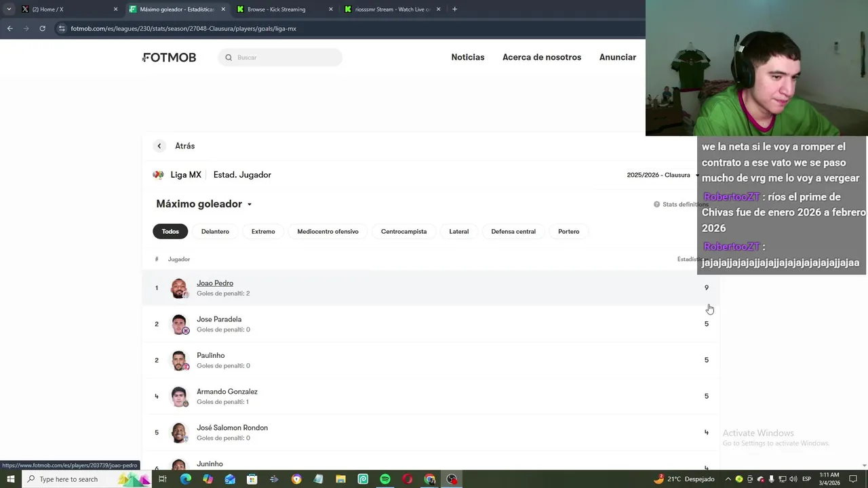Open Microsoft Store from the taskbar

click(x=252, y=479)
